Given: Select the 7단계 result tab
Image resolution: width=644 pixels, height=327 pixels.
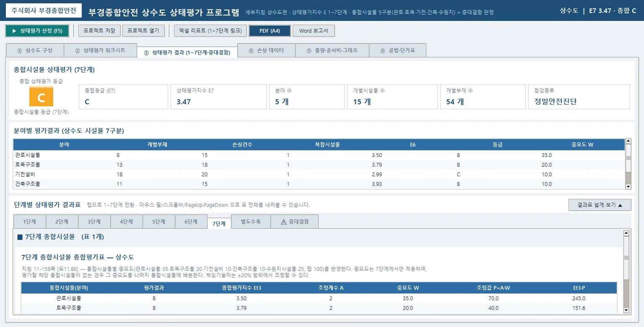Looking at the screenshot, I should click(x=219, y=224).
